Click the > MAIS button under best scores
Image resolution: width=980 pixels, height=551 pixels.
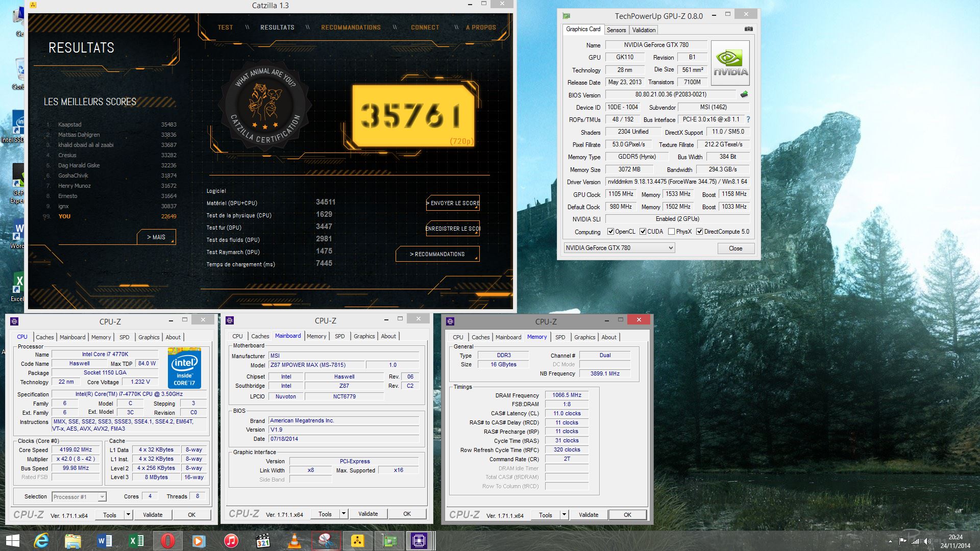pos(156,237)
